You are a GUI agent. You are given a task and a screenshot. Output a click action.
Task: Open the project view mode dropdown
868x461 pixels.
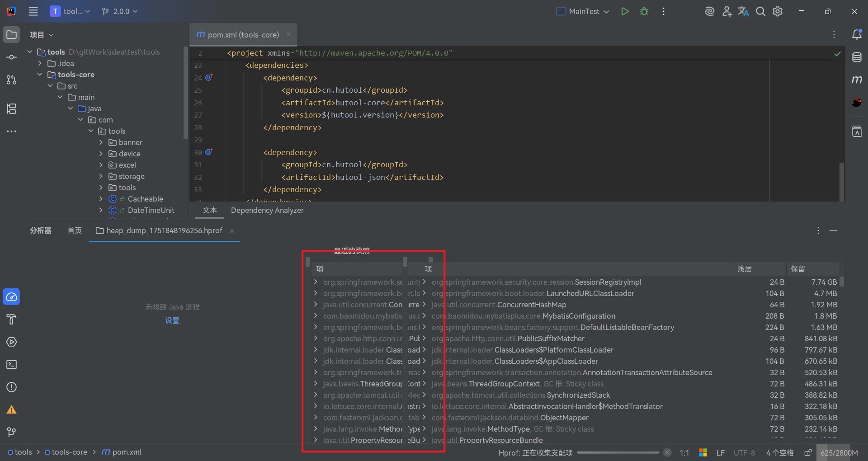click(42, 35)
